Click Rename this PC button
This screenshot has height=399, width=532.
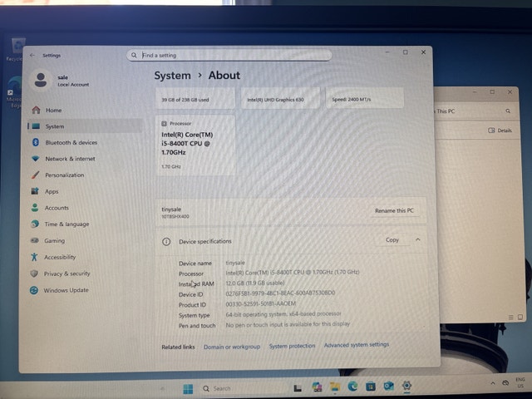394,210
